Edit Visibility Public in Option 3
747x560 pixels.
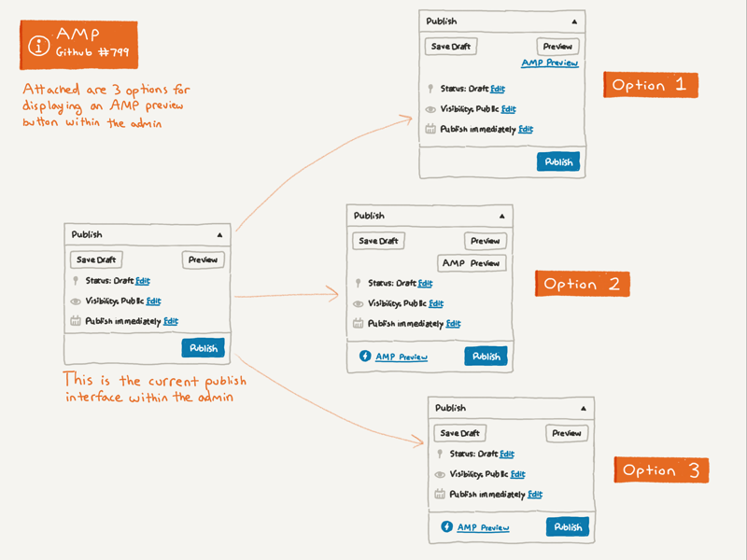[517, 474]
